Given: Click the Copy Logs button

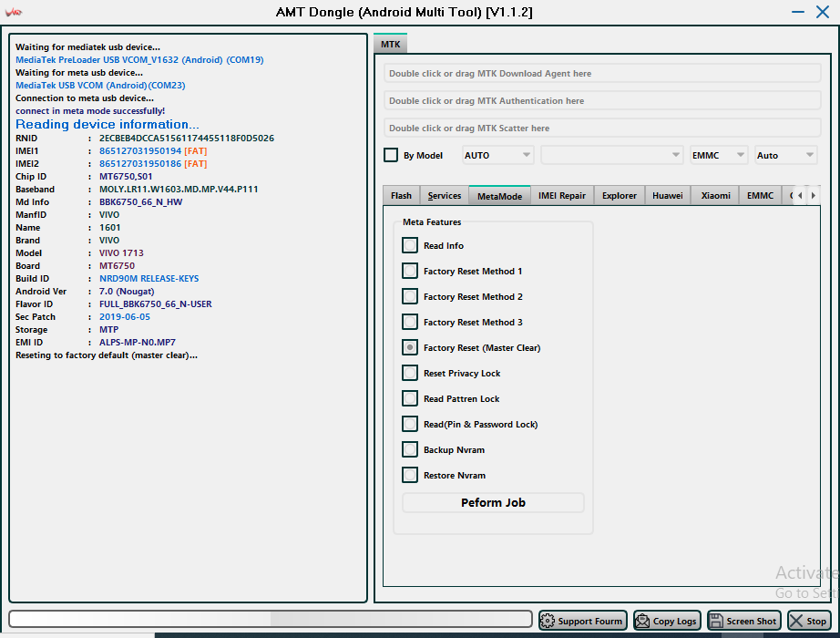Looking at the screenshot, I should click(667, 621).
